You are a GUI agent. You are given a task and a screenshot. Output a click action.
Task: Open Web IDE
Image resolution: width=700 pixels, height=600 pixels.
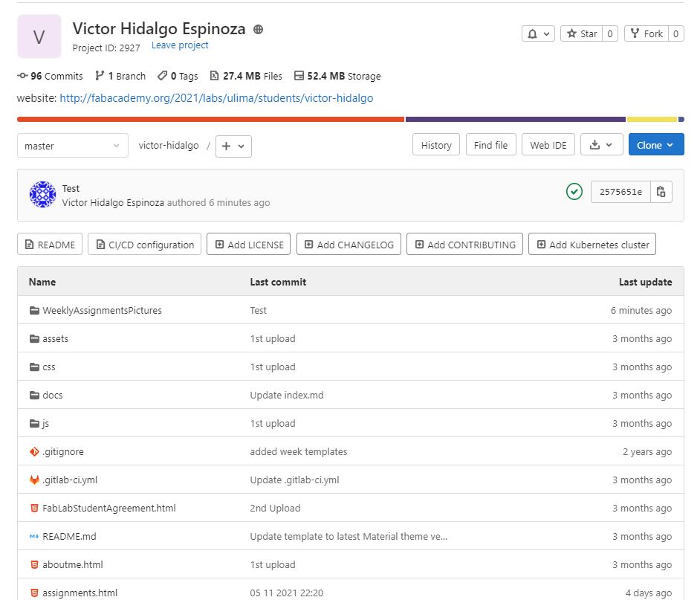coord(548,145)
